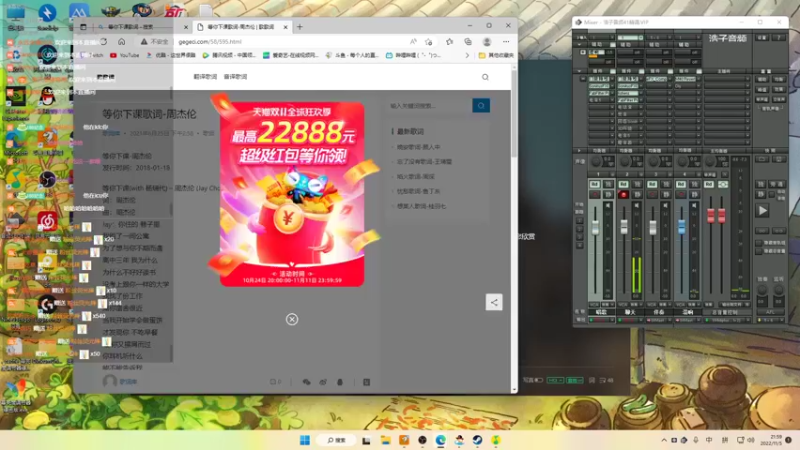Image resolution: width=800 pixels, height=450 pixels.
Task: Open the Windows Start menu
Action: click(x=305, y=440)
